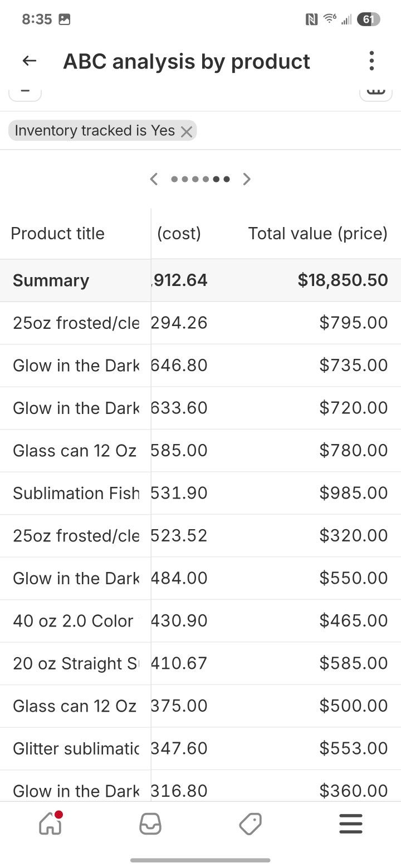Screen dimensions: 401x868
Task: Tap the back arrow icon
Action: click(x=30, y=61)
